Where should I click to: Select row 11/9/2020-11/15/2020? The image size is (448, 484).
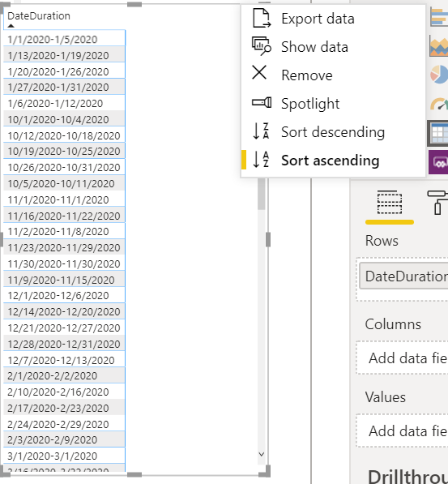point(64,280)
